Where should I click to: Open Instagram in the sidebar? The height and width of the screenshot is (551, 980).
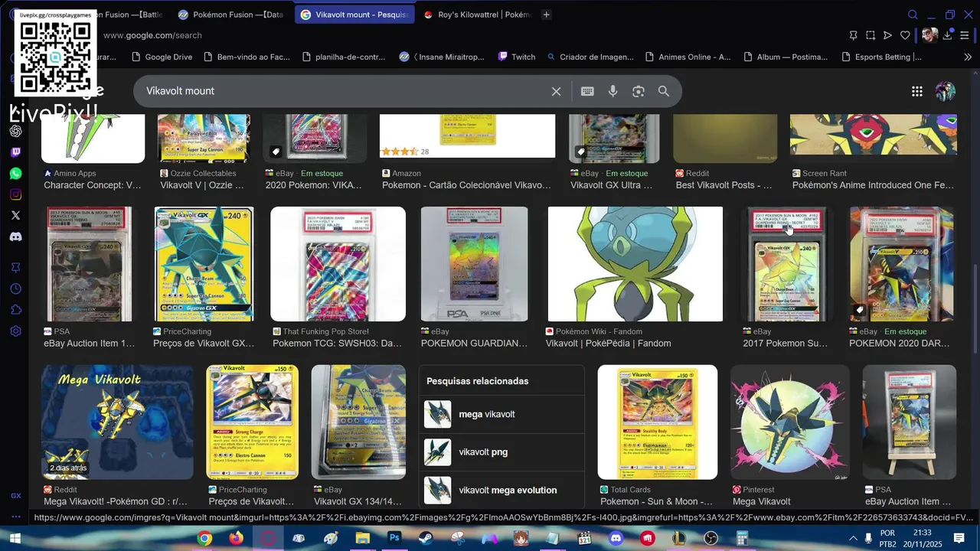[x=15, y=194]
